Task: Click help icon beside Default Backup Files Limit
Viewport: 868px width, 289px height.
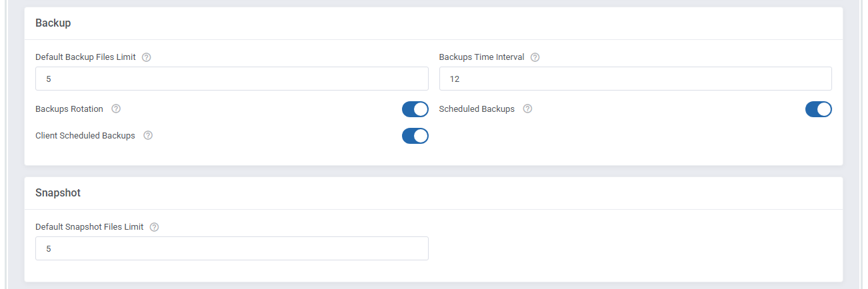Action: pos(147,57)
